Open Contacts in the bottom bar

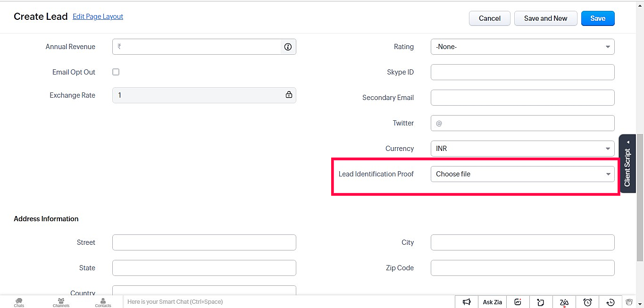click(103, 302)
